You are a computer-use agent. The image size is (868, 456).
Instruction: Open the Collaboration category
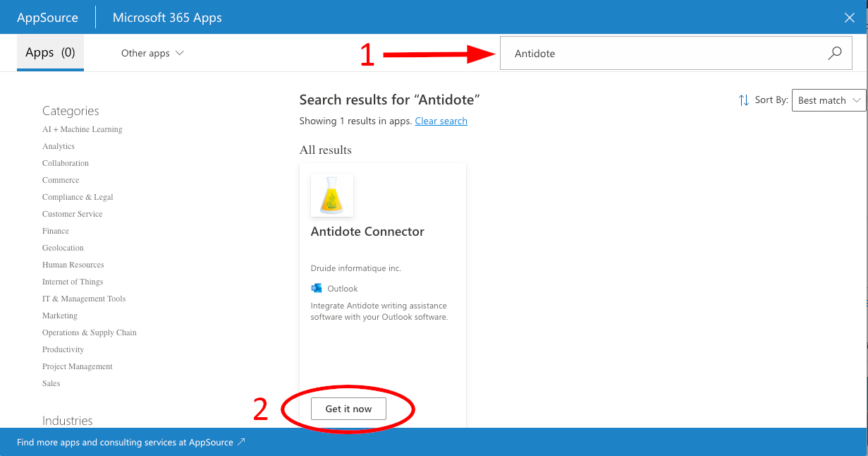coord(66,163)
